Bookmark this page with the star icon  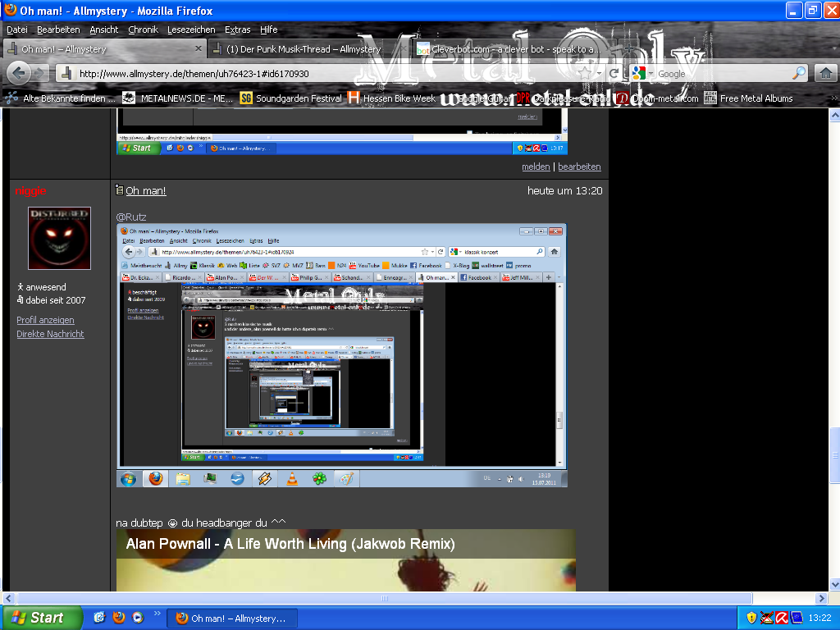[585, 73]
